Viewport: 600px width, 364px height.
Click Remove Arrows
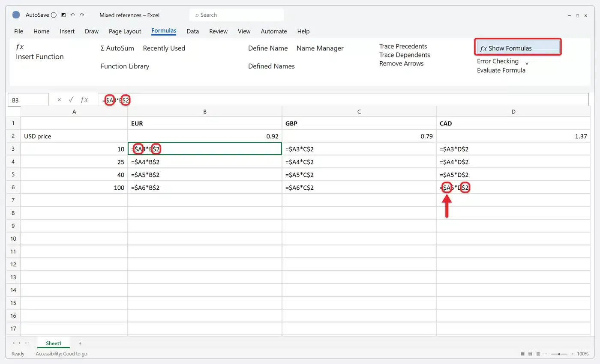401,63
